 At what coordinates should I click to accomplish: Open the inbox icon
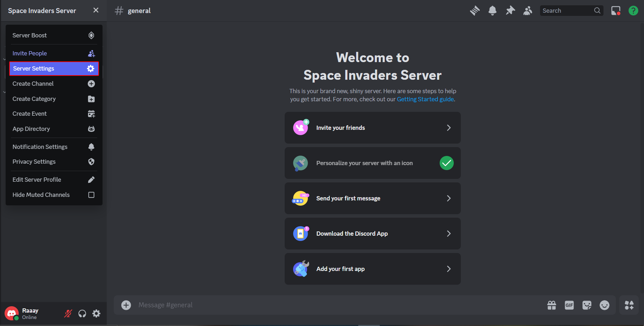[616, 11]
